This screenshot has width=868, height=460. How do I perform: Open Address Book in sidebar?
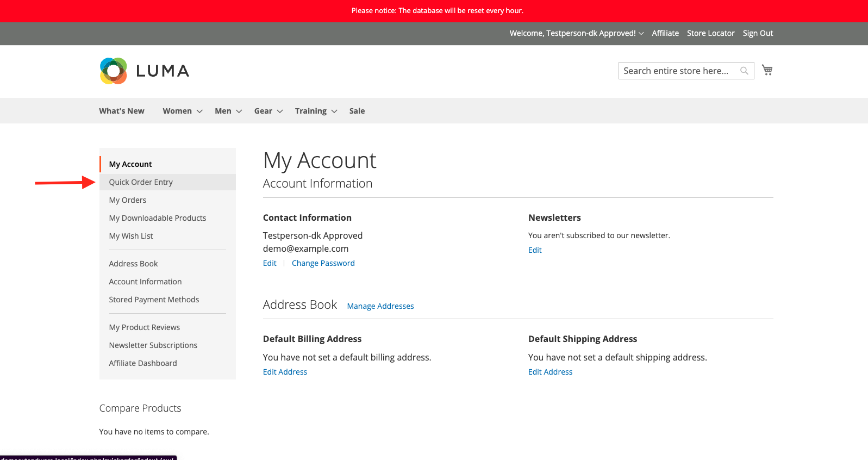point(133,264)
